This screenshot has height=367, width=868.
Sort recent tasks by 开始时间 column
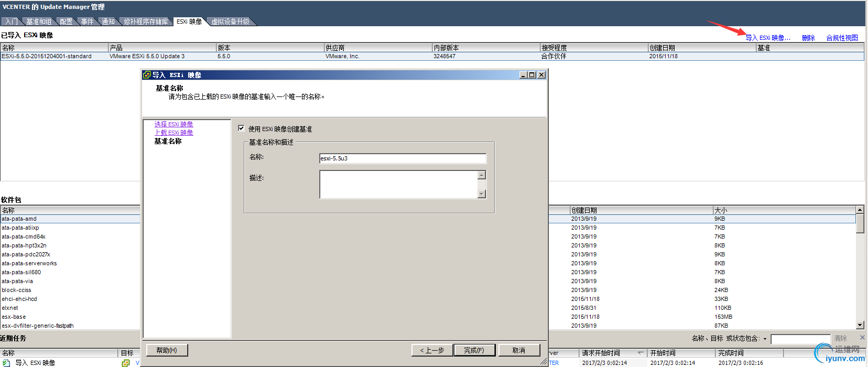(681, 353)
